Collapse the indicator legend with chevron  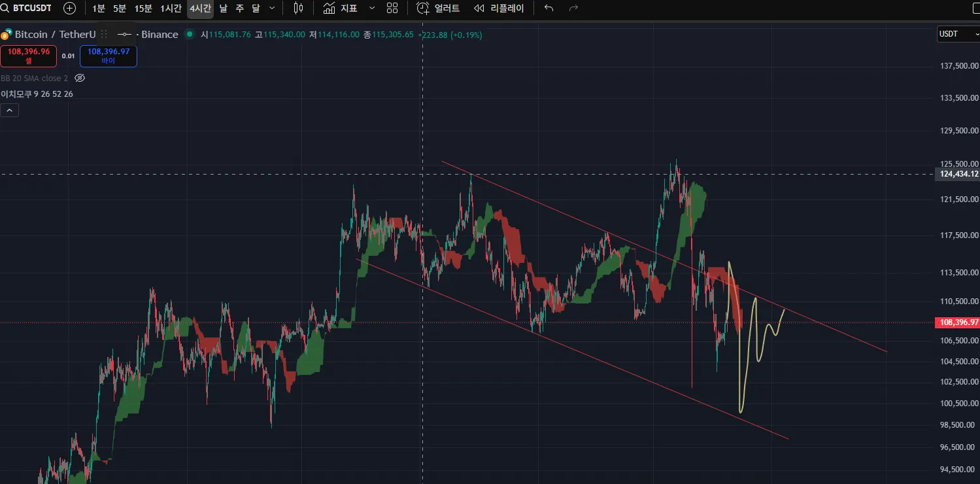pyautogui.click(x=10, y=111)
